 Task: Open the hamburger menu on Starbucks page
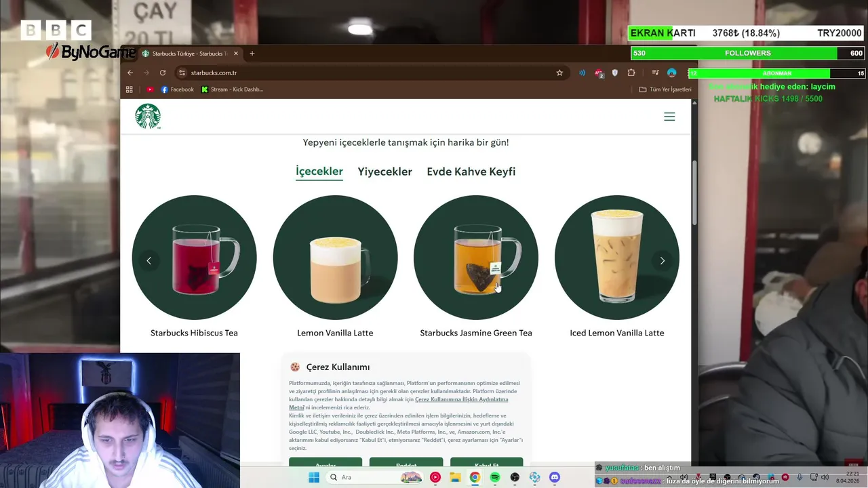pyautogui.click(x=669, y=117)
